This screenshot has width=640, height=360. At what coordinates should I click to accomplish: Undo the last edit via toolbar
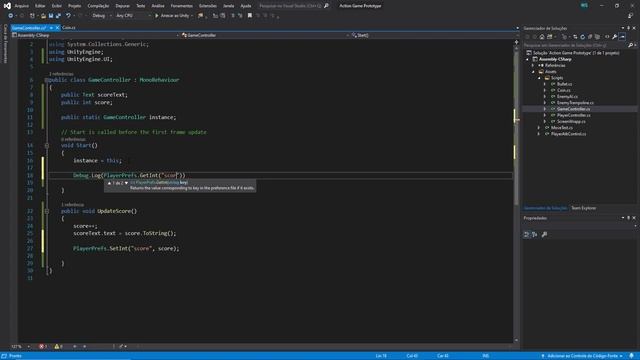[68, 16]
